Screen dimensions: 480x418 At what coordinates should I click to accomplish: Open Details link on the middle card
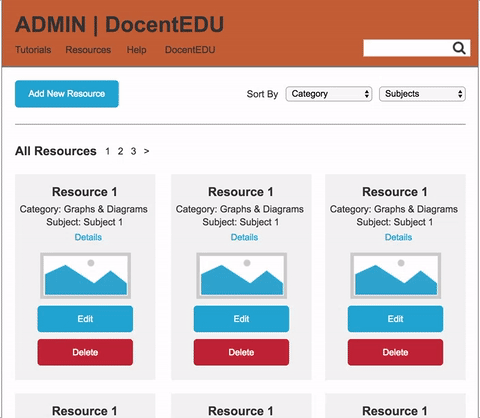click(x=244, y=237)
